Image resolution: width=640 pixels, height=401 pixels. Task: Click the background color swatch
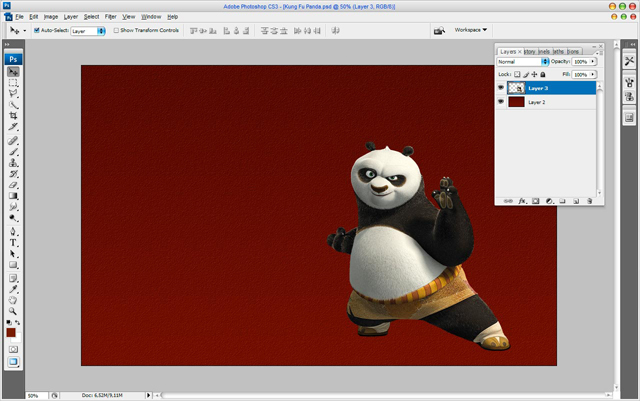coord(17,339)
